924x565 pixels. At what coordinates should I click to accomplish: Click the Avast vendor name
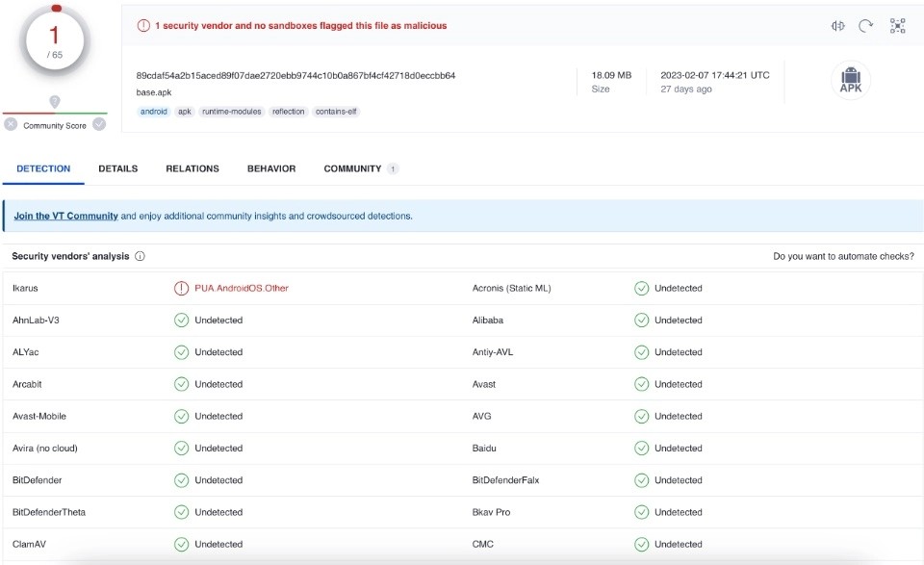pyautogui.click(x=484, y=384)
